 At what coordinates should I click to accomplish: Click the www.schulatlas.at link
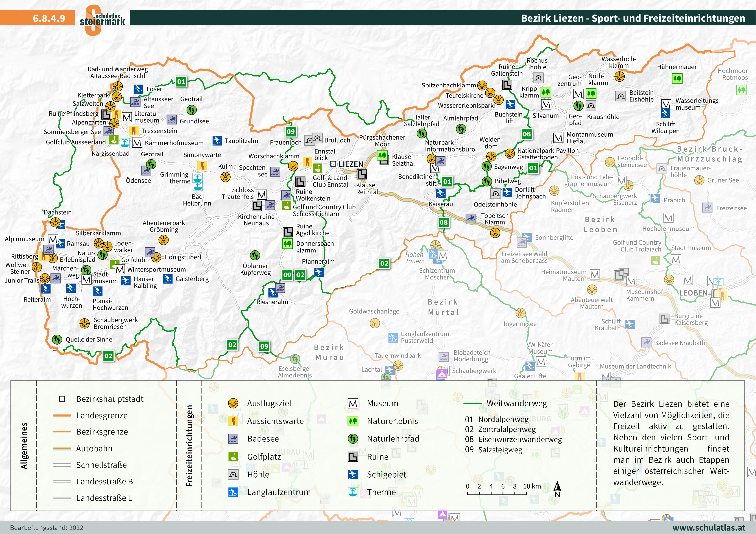709,527
